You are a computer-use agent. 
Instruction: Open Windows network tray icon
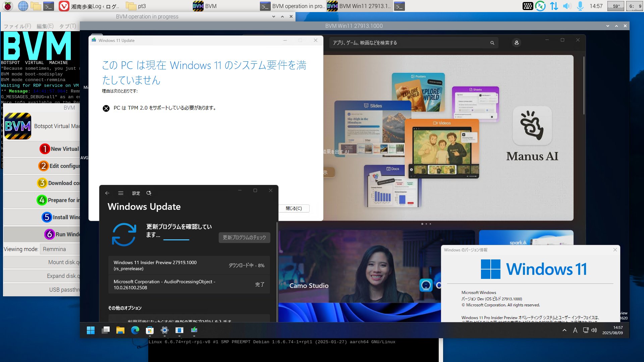click(x=586, y=330)
